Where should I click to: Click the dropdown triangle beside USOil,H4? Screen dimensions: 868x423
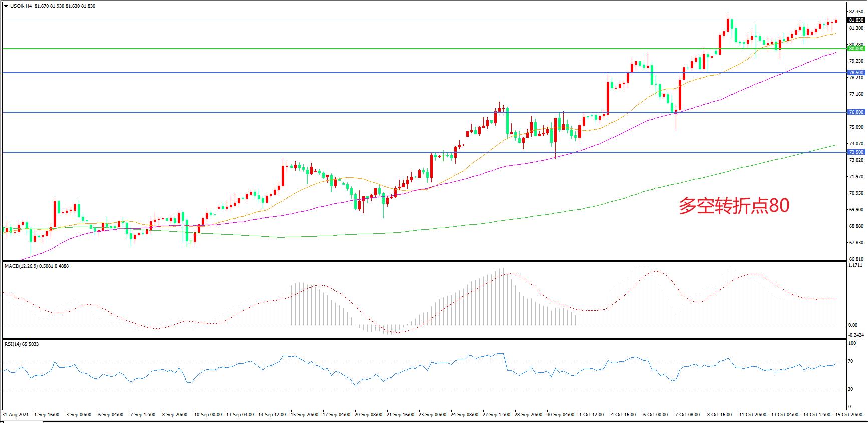[x=6, y=6]
